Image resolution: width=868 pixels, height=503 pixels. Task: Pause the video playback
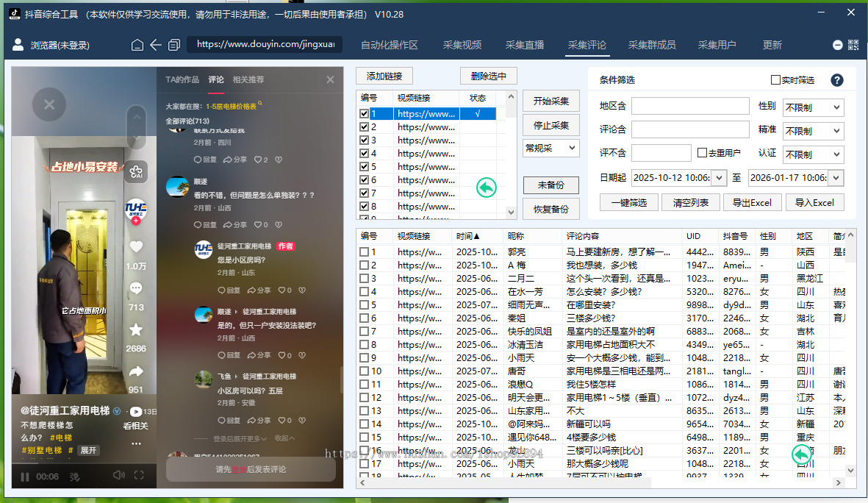(25, 477)
